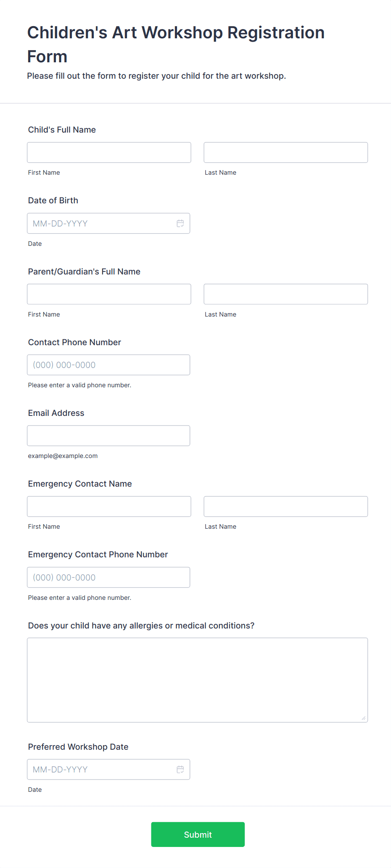
Task: Select Emergency Contact Last Name field
Action: point(286,506)
